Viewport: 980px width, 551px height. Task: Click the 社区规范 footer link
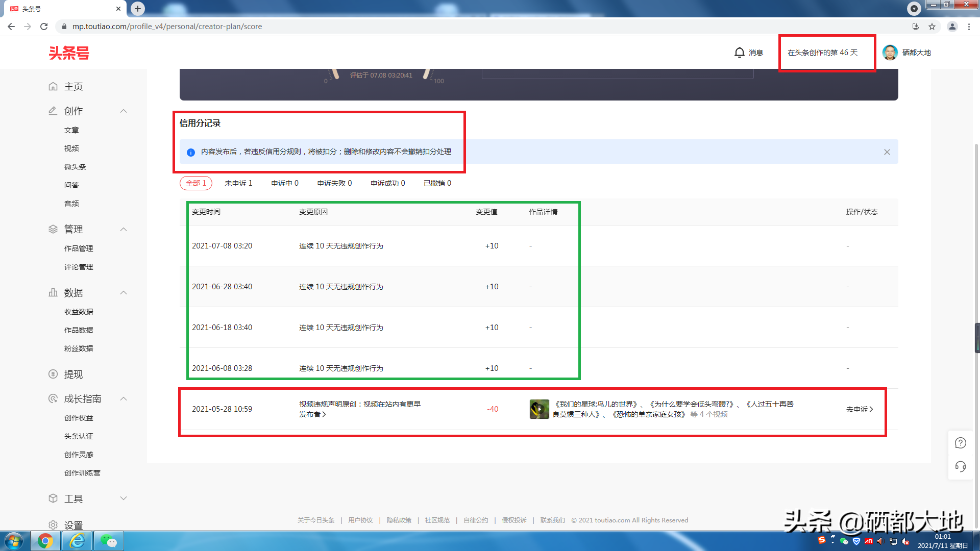pos(437,520)
